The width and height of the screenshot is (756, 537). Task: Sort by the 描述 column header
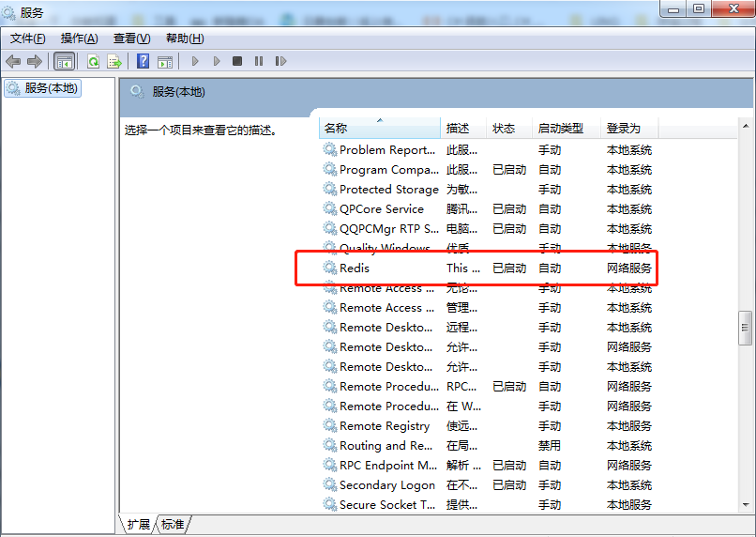463,129
